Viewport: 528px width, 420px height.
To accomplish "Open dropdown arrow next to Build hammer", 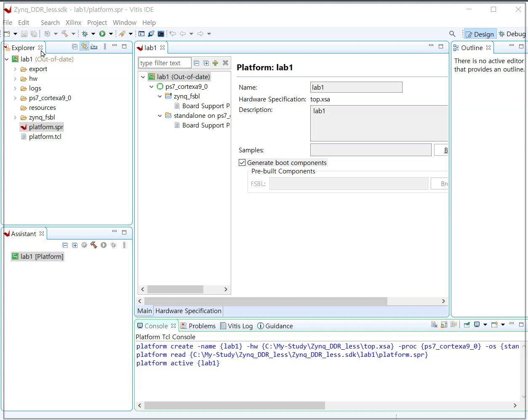I will pos(73,34).
